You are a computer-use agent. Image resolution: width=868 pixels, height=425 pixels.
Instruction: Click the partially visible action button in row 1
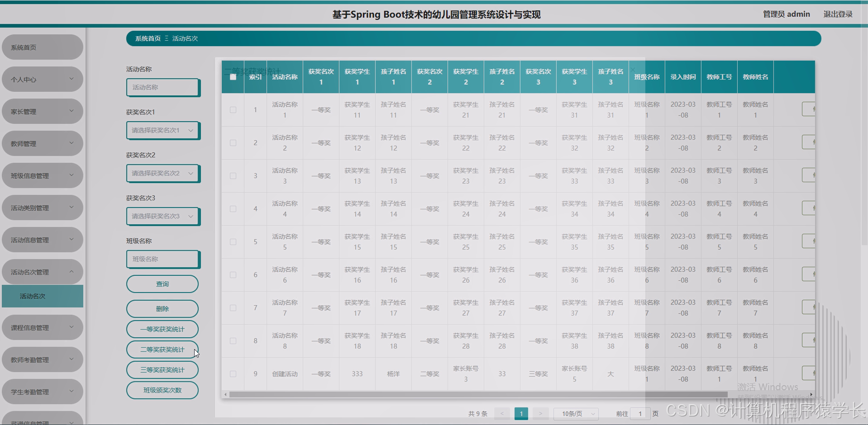point(808,109)
